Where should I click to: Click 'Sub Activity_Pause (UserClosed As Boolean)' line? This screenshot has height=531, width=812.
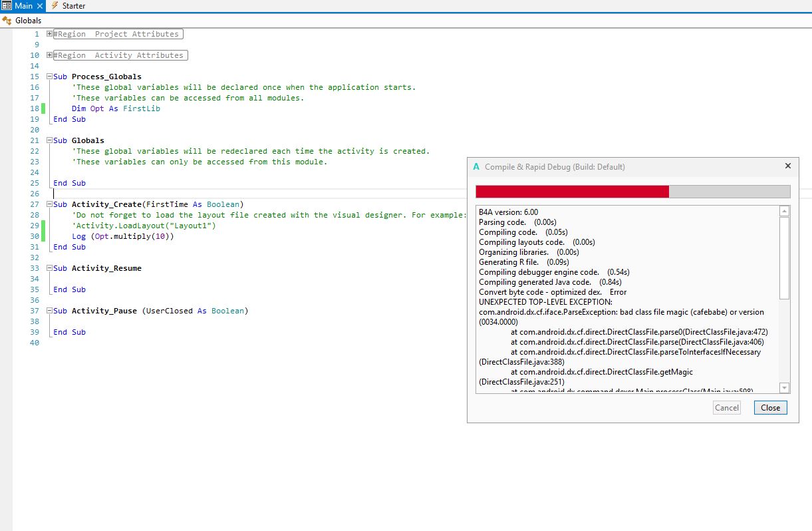pyautogui.click(x=150, y=311)
